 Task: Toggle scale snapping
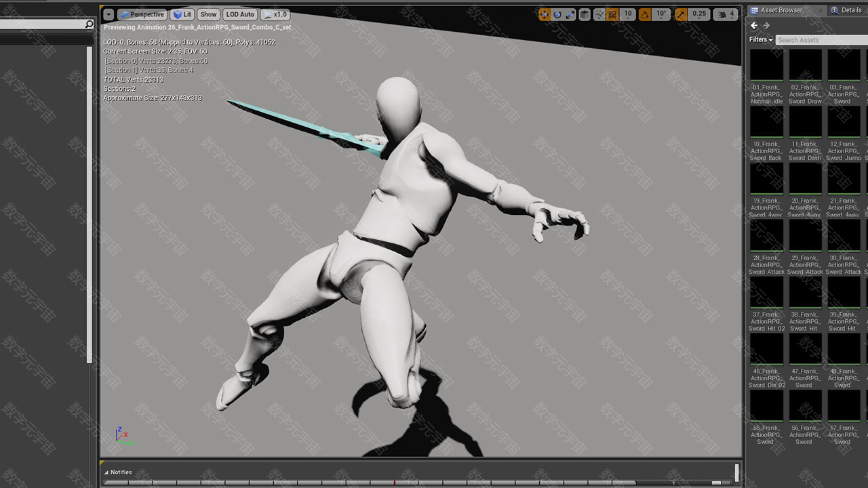(x=681, y=14)
